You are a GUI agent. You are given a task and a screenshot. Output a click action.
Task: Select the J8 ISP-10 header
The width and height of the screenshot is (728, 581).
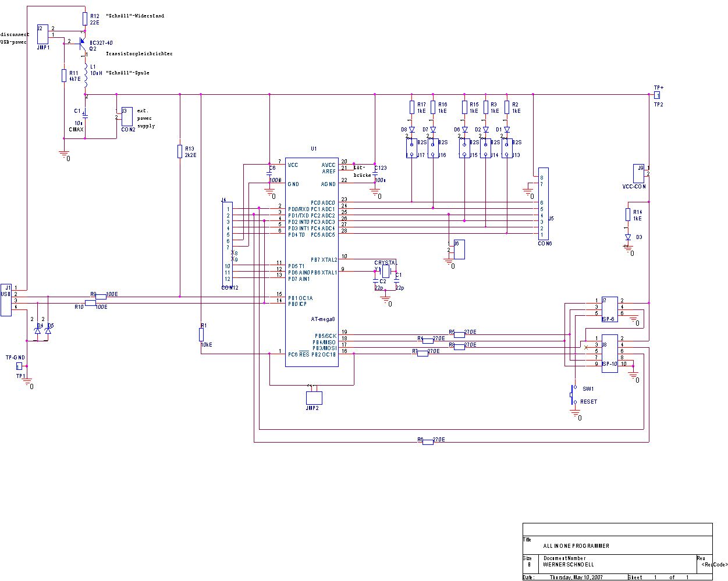(x=610, y=352)
